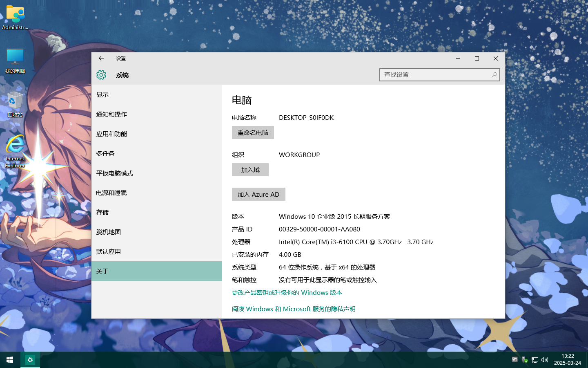Click the safely remove hardware tray icon
Image resolution: width=588 pixels, height=368 pixels.
pos(525,360)
